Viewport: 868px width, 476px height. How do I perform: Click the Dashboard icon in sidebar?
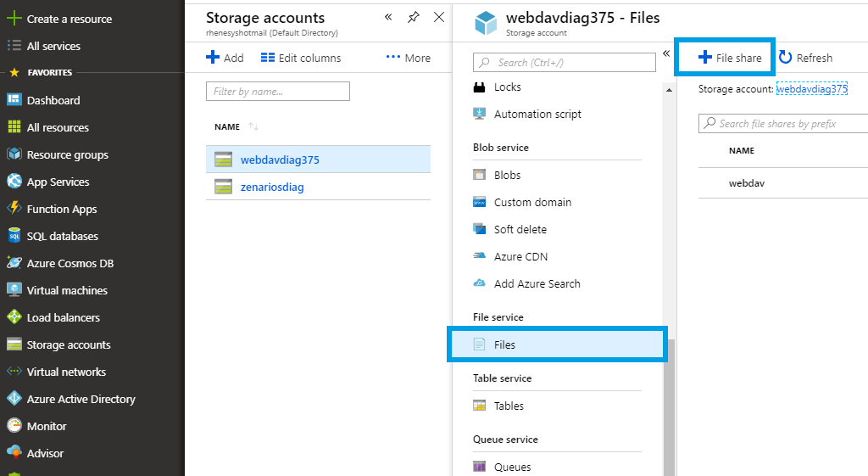(x=14, y=100)
